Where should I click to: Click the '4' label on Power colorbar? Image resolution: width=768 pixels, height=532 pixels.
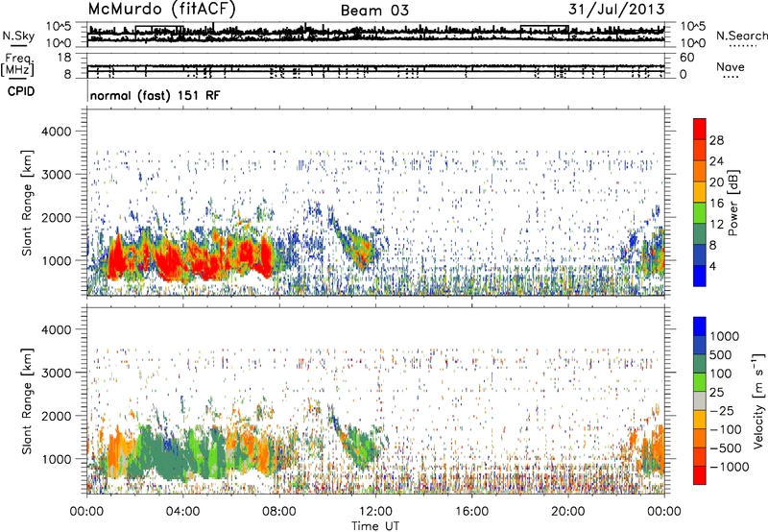(712, 266)
